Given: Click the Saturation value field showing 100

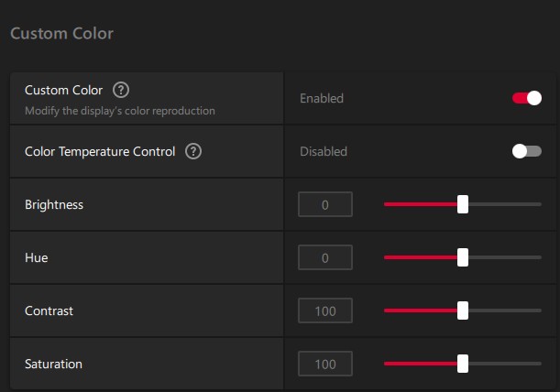Looking at the screenshot, I should pos(325,364).
